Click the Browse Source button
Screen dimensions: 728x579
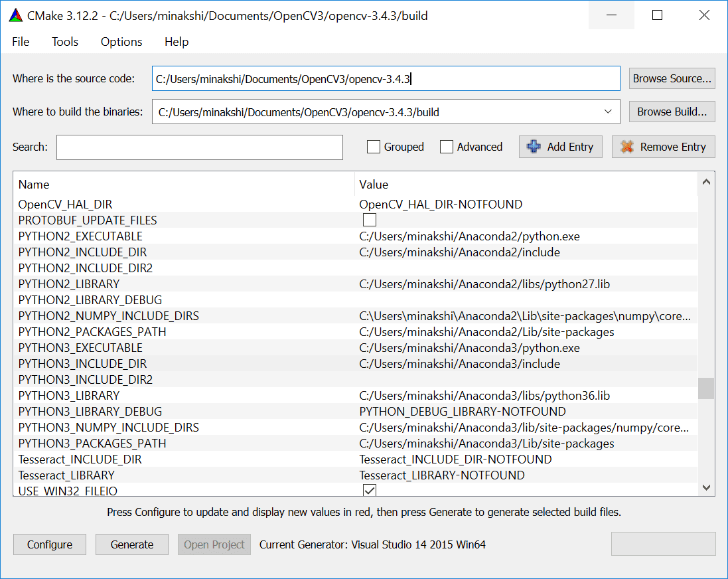click(672, 78)
